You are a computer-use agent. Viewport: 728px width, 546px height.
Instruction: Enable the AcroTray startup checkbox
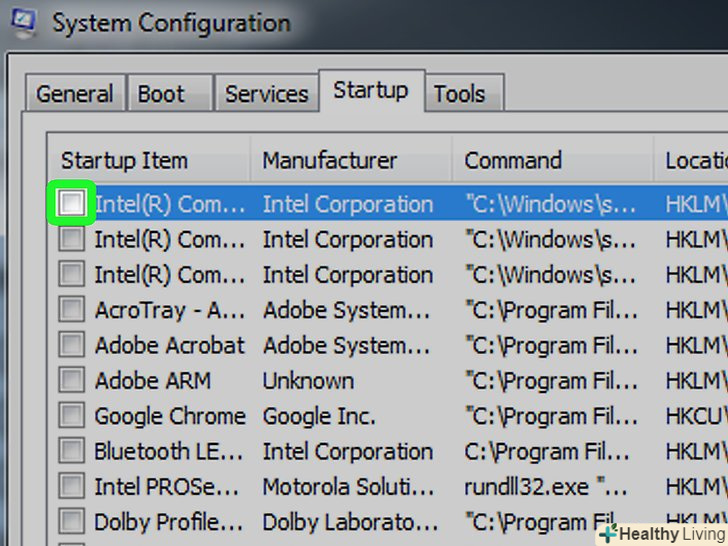pyautogui.click(x=72, y=310)
